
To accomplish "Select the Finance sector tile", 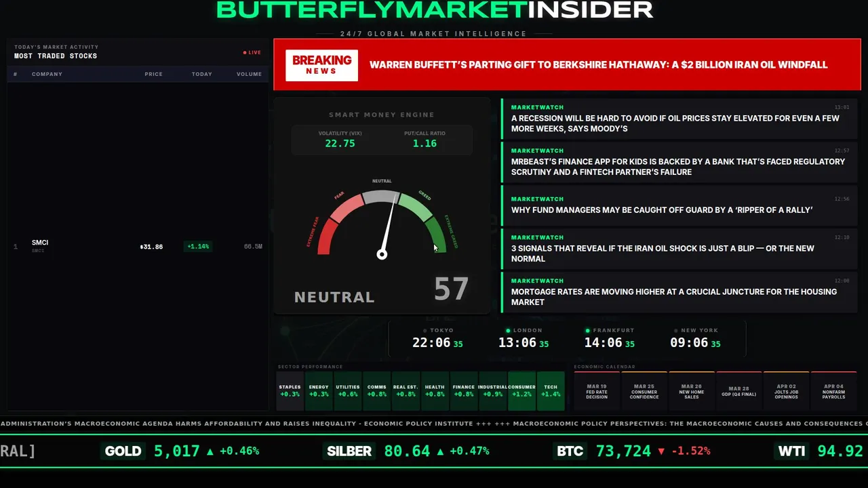I will coord(464,391).
